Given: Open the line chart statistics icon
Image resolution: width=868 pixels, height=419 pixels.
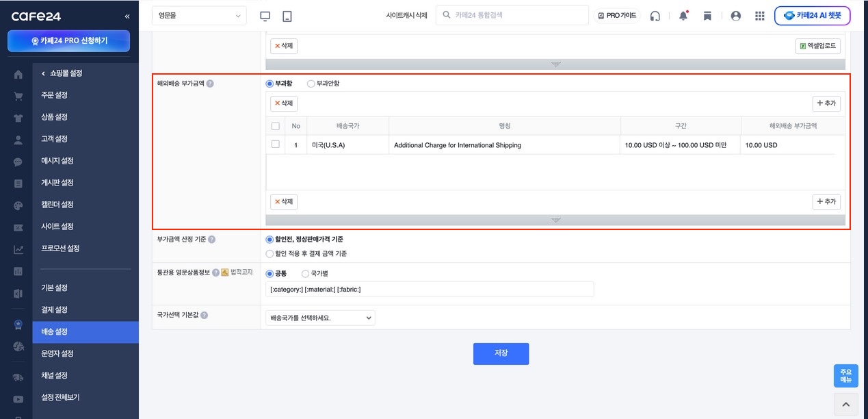Looking at the screenshot, I should [18, 250].
